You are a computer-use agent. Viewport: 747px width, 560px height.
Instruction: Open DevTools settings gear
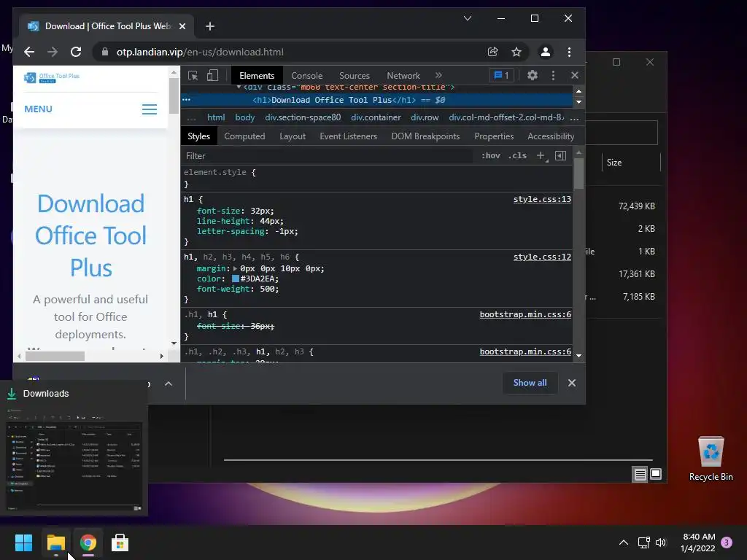(x=532, y=75)
